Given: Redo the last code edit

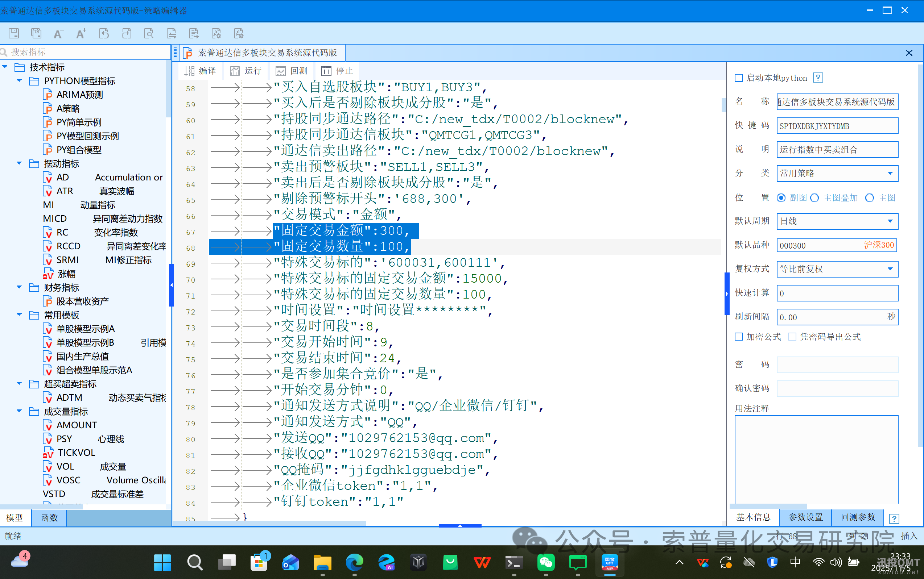Looking at the screenshot, I should point(127,33).
